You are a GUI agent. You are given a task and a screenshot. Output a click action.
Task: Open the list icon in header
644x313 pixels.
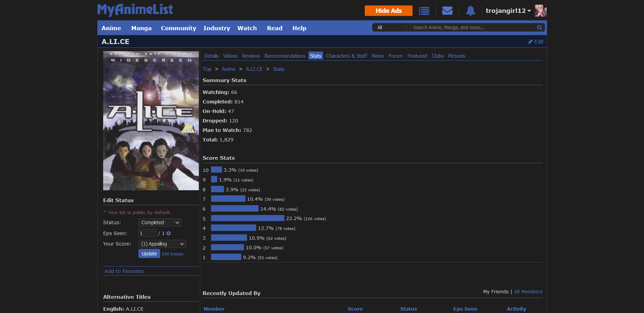tap(424, 11)
